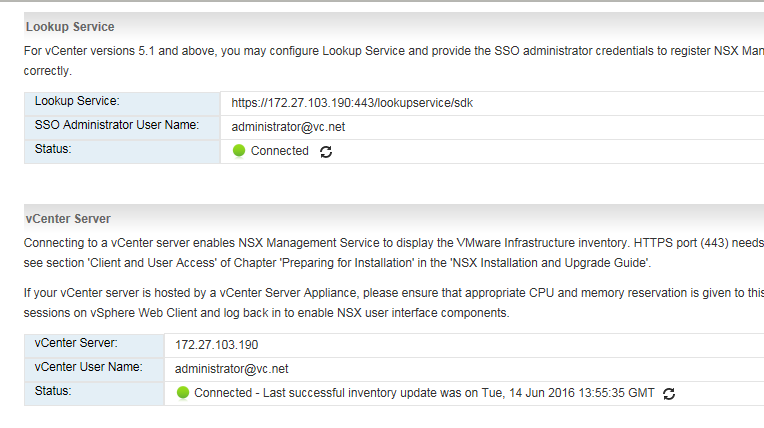The image size is (764, 428).
Task: Click the vCenter Server IP 172.27.103.190
Action: click(x=216, y=345)
